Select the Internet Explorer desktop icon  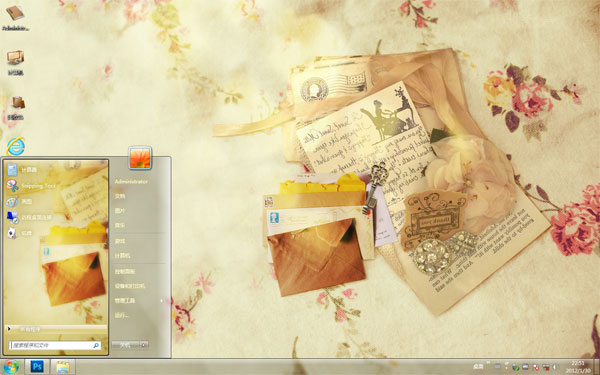point(16,147)
